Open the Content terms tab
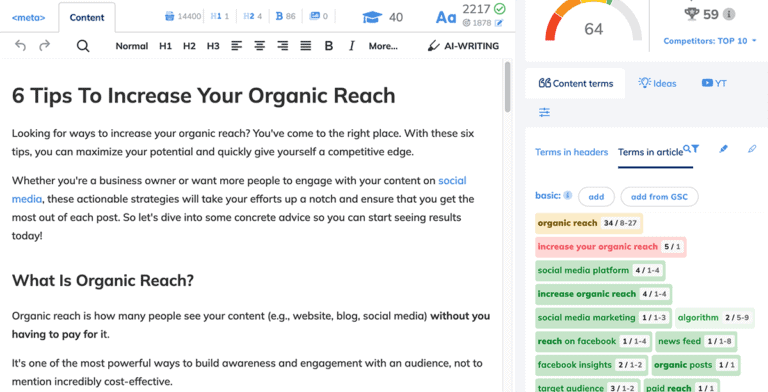This screenshot has width=768, height=392. 576,83
